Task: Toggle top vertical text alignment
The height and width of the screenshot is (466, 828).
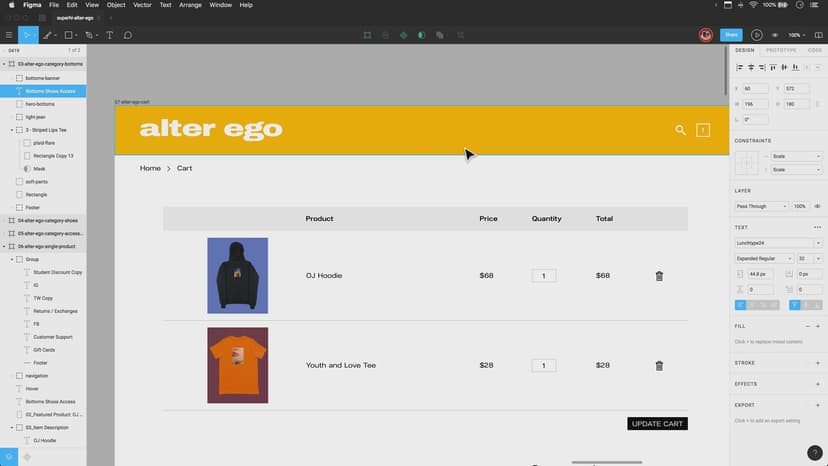Action: click(x=796, y=304)
